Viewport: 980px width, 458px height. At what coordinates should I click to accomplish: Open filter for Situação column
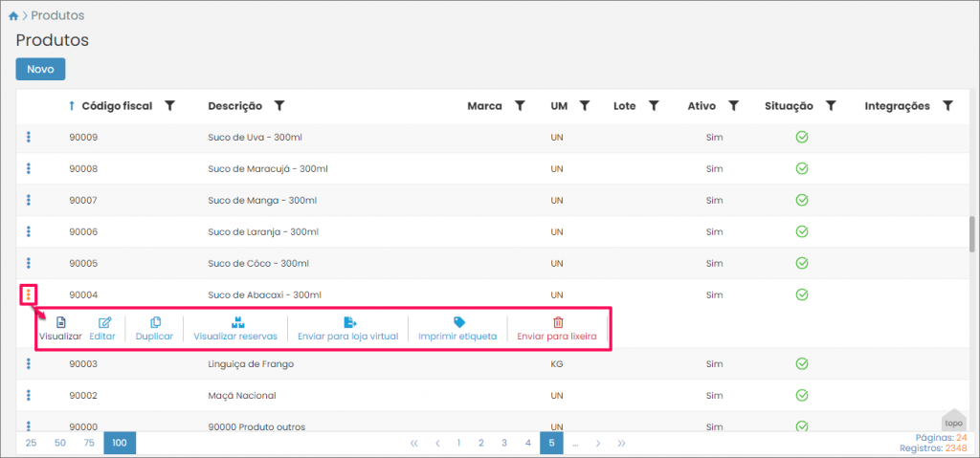[832, 106]
